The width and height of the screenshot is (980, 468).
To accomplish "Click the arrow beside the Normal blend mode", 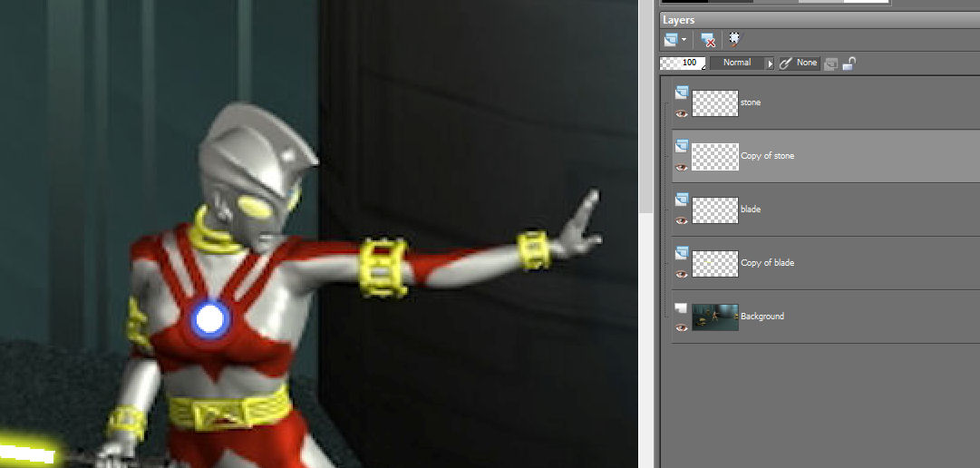I will point(770,63).
